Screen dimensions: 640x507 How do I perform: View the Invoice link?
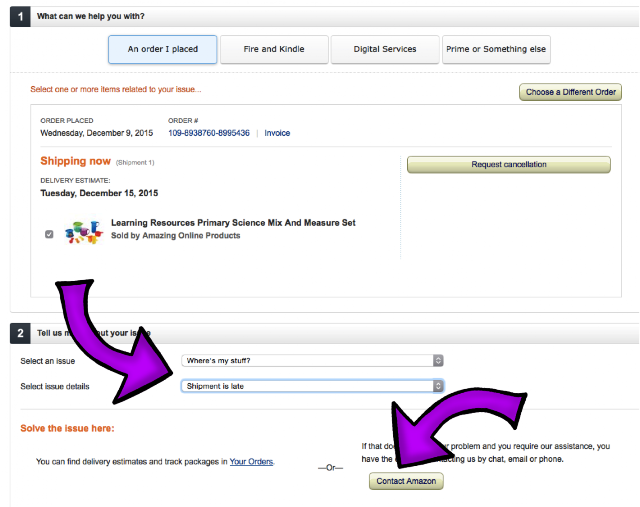click(277, 133)
